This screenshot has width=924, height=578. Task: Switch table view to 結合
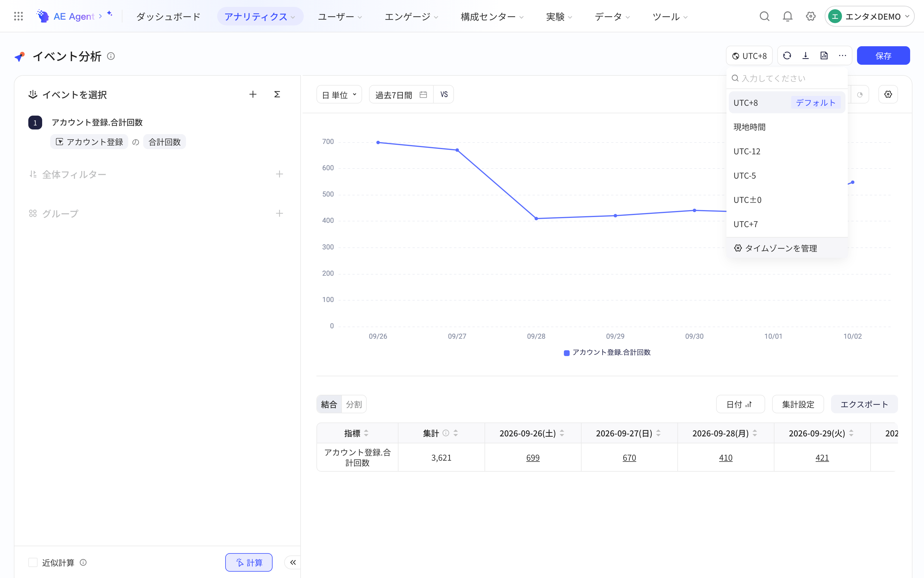click(329, 404)
